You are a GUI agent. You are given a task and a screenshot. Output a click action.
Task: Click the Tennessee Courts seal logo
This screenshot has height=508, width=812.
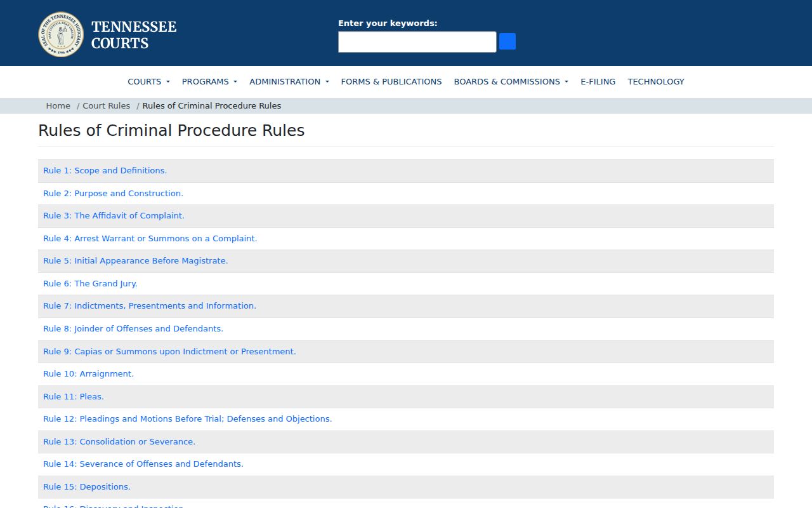(x=61, y=34)
